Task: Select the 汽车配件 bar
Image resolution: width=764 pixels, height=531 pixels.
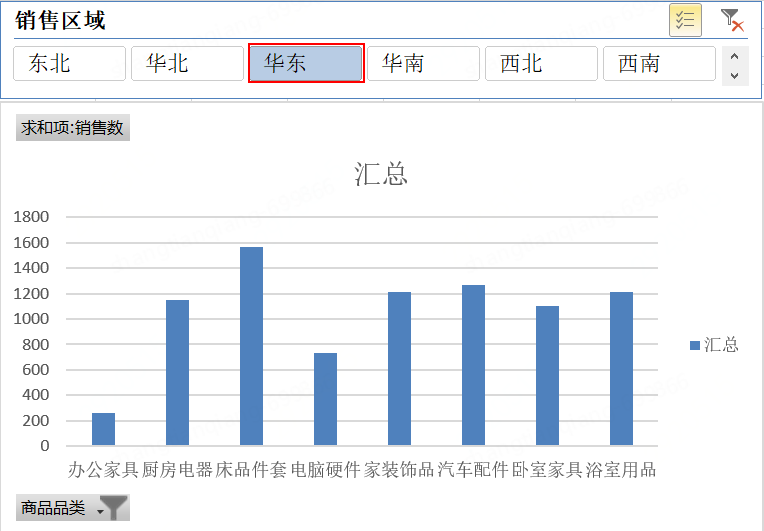Action: click(x=474, y=365)
